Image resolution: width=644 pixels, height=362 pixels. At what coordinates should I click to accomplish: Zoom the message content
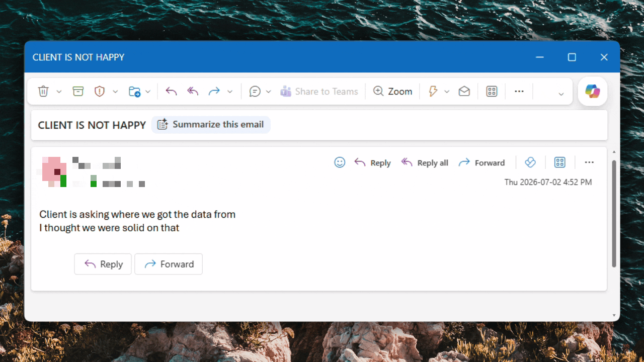(392, 91)
